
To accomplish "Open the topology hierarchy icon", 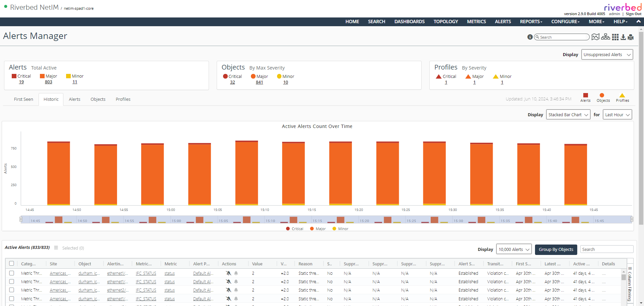I will (605, 37).
